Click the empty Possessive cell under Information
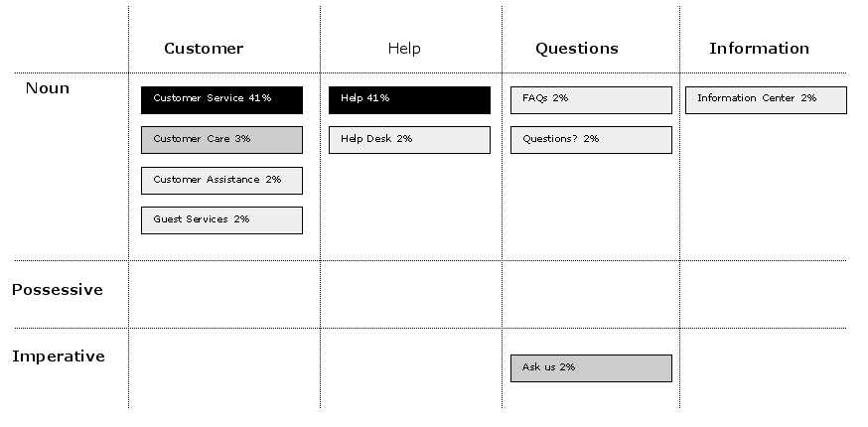 [764, 294]
